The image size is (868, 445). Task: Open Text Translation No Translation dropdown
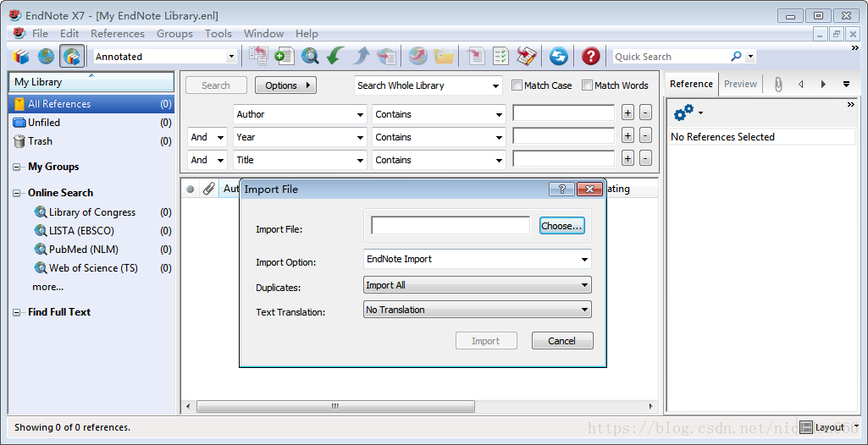click(477, 310)
